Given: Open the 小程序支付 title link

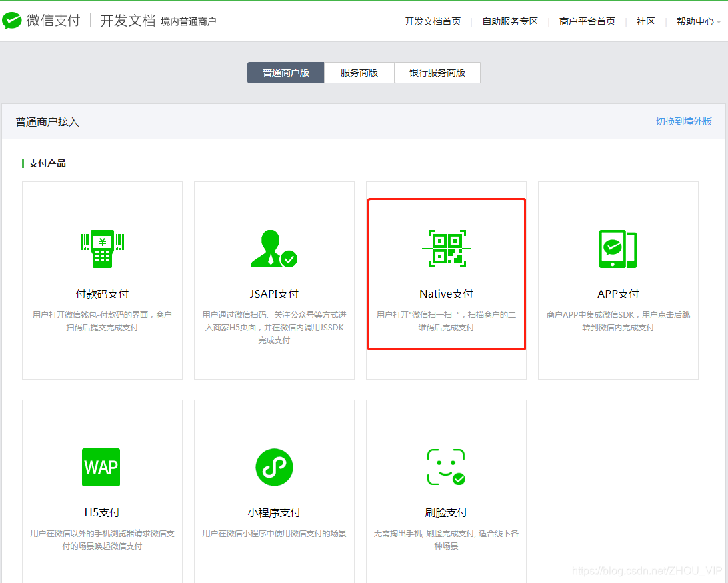Looking at the screenshot, I should pos(274,512).
